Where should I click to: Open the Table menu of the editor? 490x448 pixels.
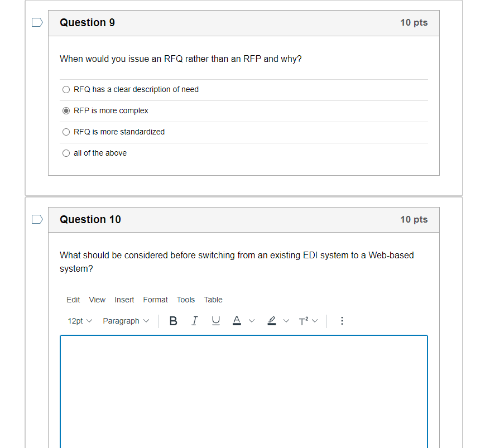point(213,300)
